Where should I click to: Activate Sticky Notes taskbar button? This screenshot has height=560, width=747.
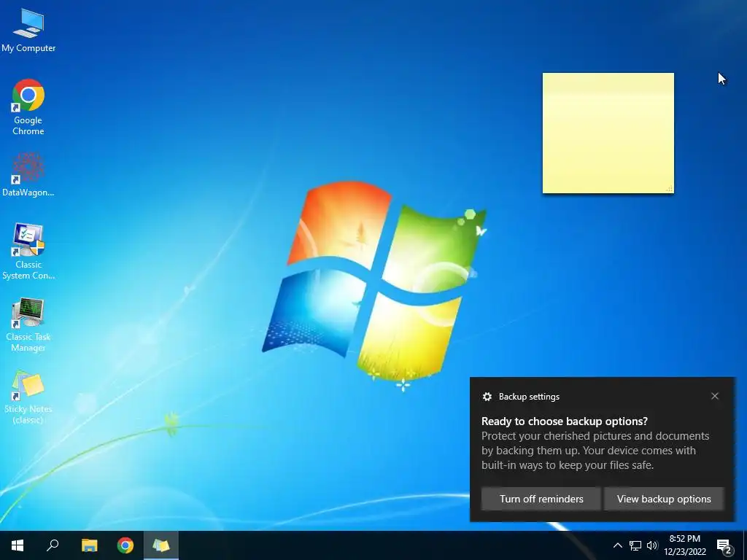click(161, 545)
